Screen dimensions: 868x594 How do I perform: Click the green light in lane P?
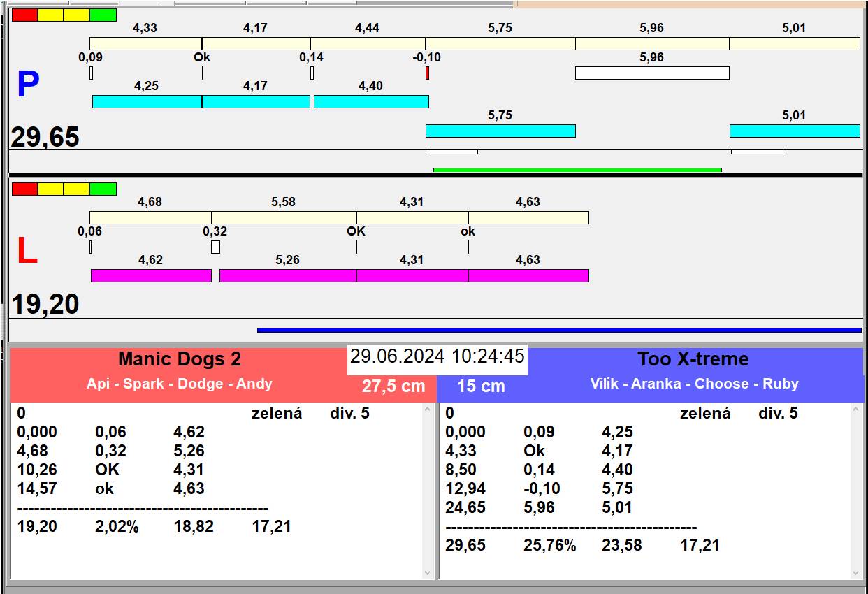103,15
